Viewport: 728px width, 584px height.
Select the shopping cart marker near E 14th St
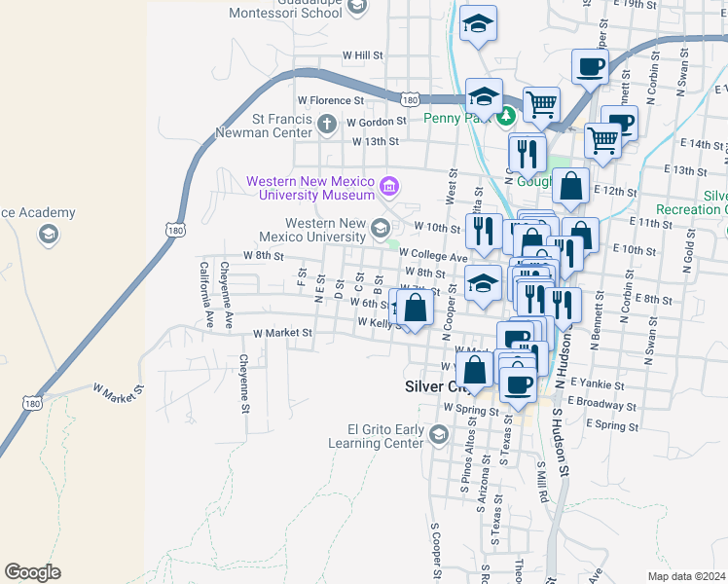[x=602, y=141]
